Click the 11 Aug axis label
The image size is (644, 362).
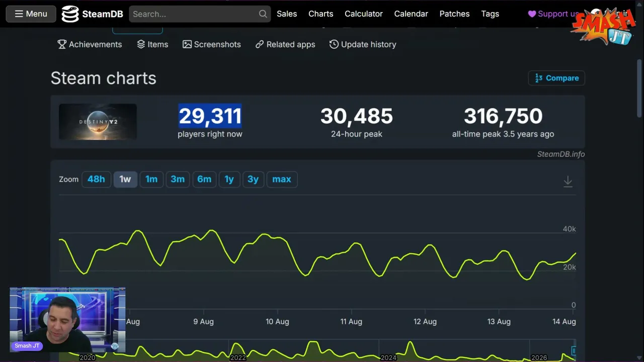[x=351, y=321]
